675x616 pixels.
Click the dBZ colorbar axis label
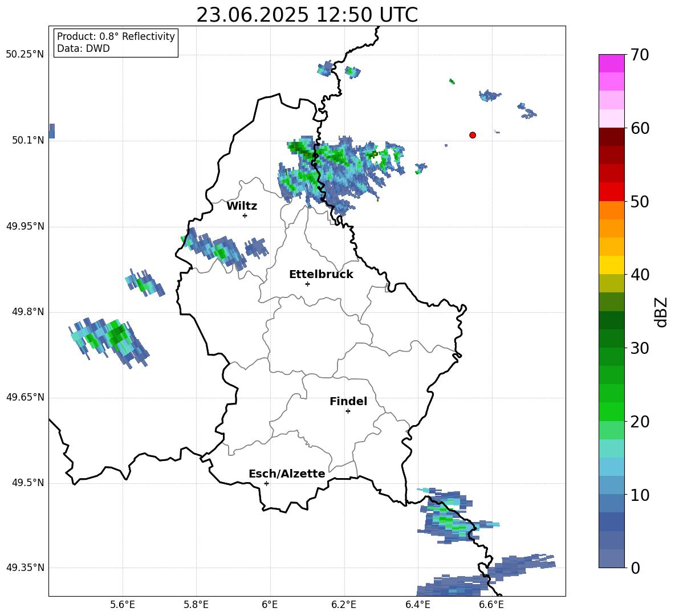click(661, 312)
